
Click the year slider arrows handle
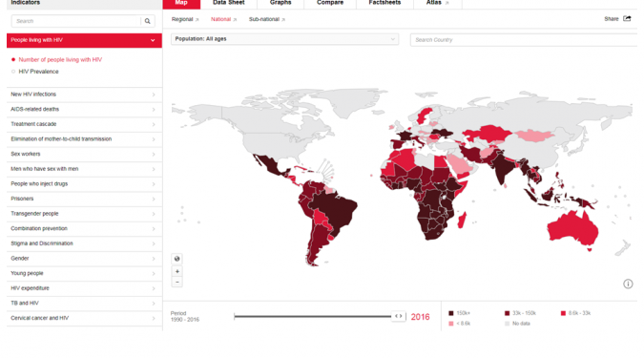[399, 316]
